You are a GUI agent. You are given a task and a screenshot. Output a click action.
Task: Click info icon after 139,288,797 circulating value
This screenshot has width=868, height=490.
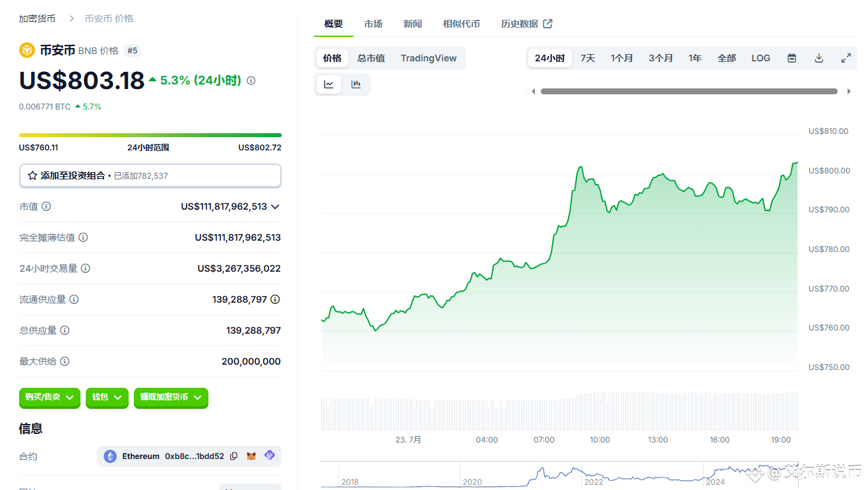275,299
